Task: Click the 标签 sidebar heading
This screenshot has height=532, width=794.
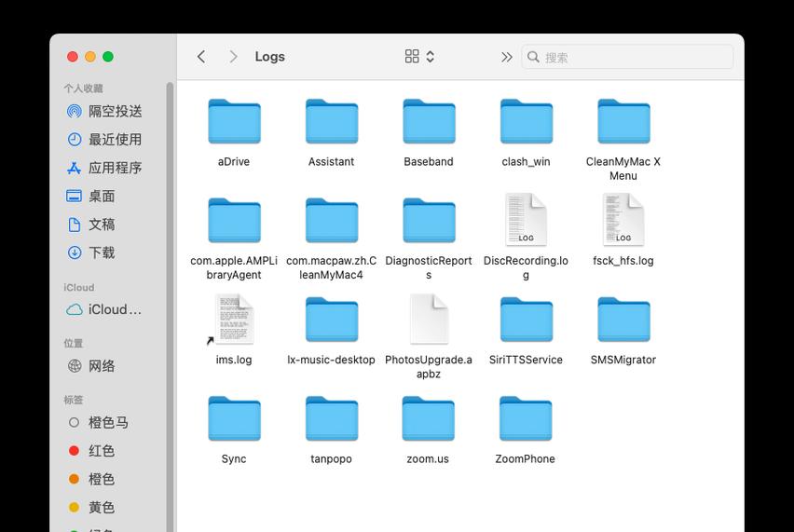Action: tap(73, 400)
